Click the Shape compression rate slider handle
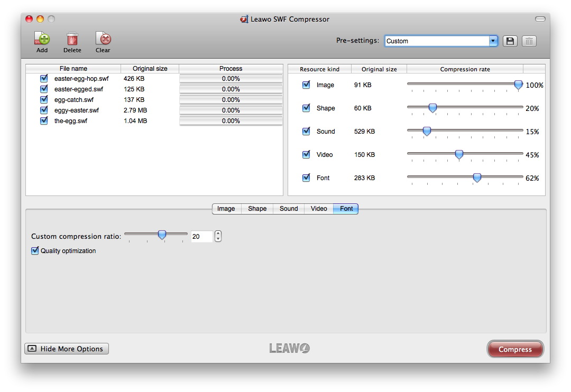Screen dimensions: 571x392 pyautogui.click(x=432, y=108)
